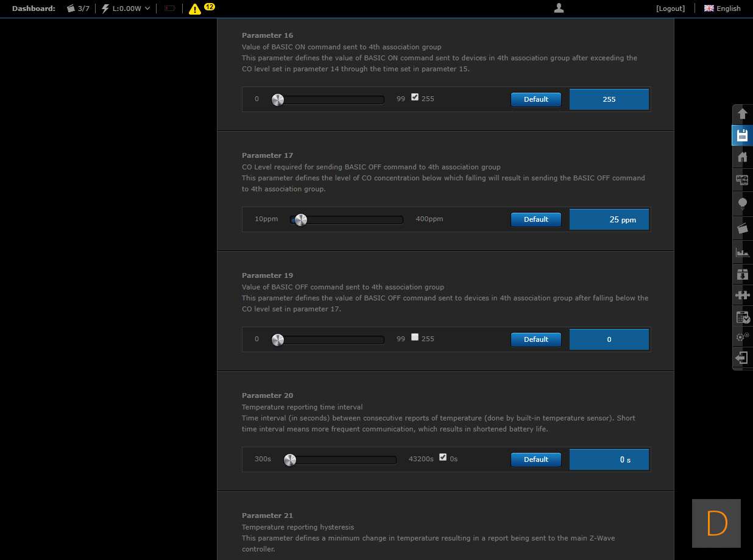Open the puzzle piece plugins icon
The height and width of the screenshot is (560, 753).
point(742,295)
